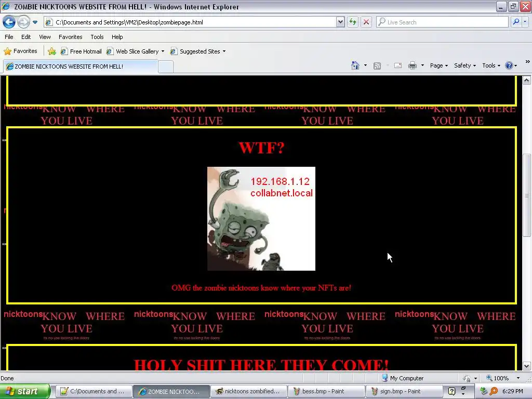Click the zombie SpongeBob image
This screenshot has width=532, height=399.
[x=261, y=219]
